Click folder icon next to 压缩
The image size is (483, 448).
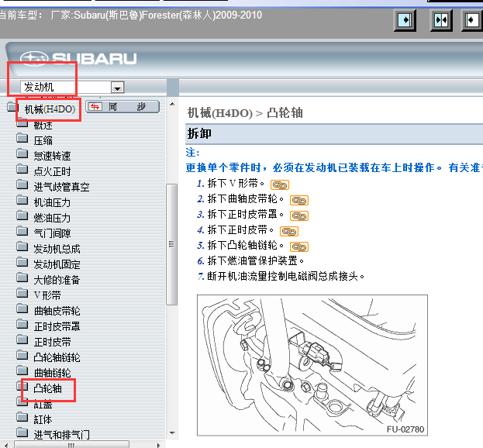coord(22,138)
